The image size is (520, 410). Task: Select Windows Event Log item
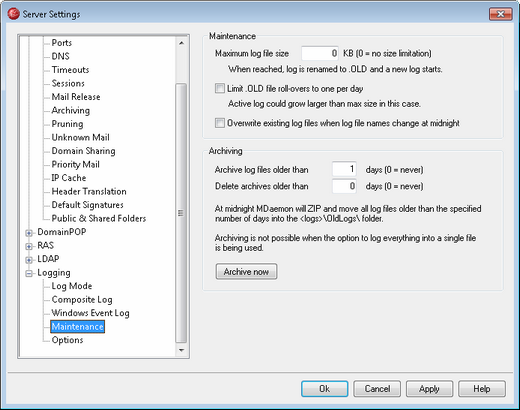click(x=90, y=313)
